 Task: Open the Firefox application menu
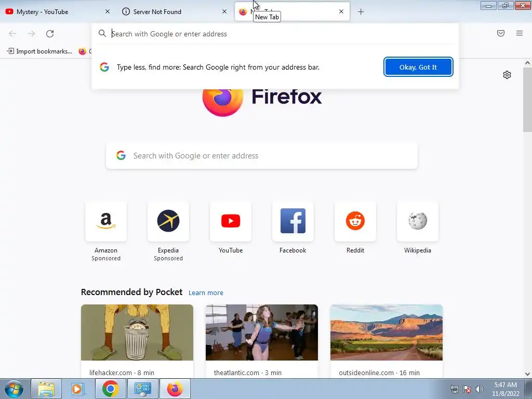pyautogui.click(x=520, y=33)
